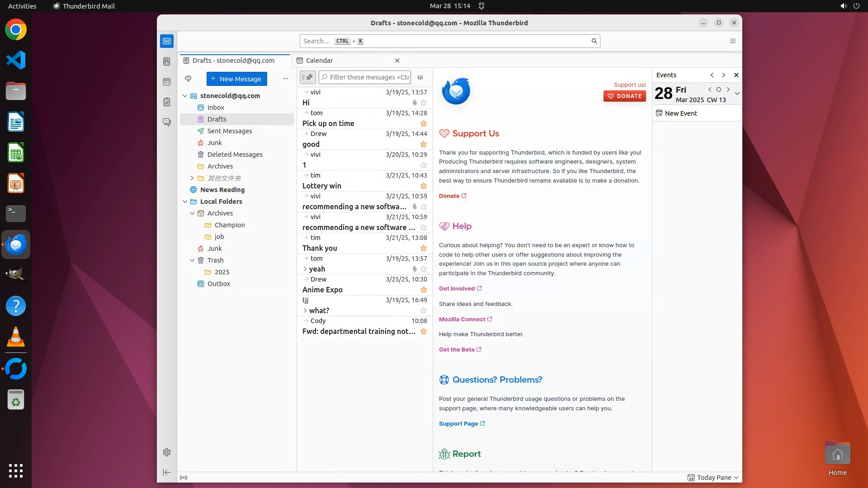Toggle the pinned Quick Filter button
Screen dimensions: 868x488
tap(308, 77)
